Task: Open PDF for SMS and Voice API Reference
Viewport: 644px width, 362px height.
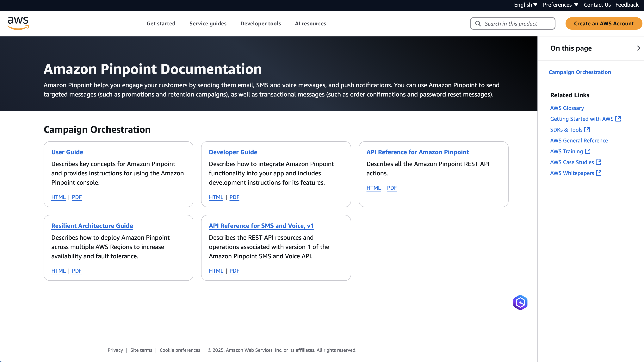Action: (x=234, y=271)
